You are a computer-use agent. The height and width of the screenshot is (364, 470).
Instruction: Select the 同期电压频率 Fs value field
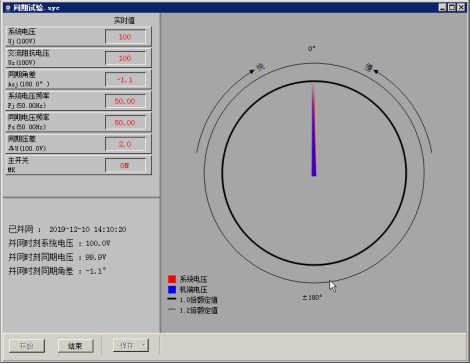click(125, 123)
